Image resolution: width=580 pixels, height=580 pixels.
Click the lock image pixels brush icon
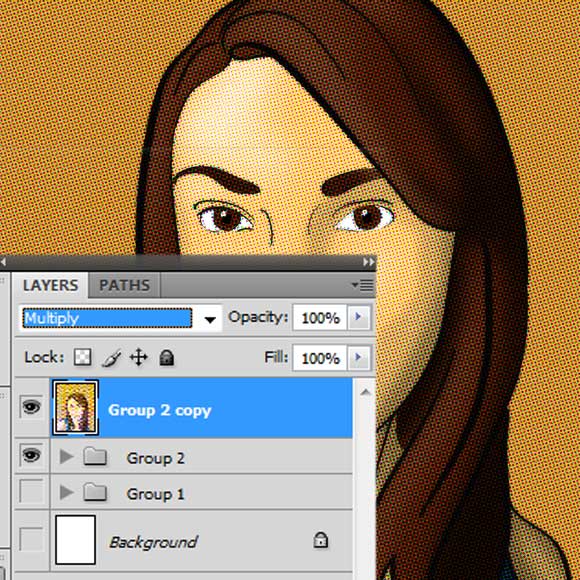point(111,358)
